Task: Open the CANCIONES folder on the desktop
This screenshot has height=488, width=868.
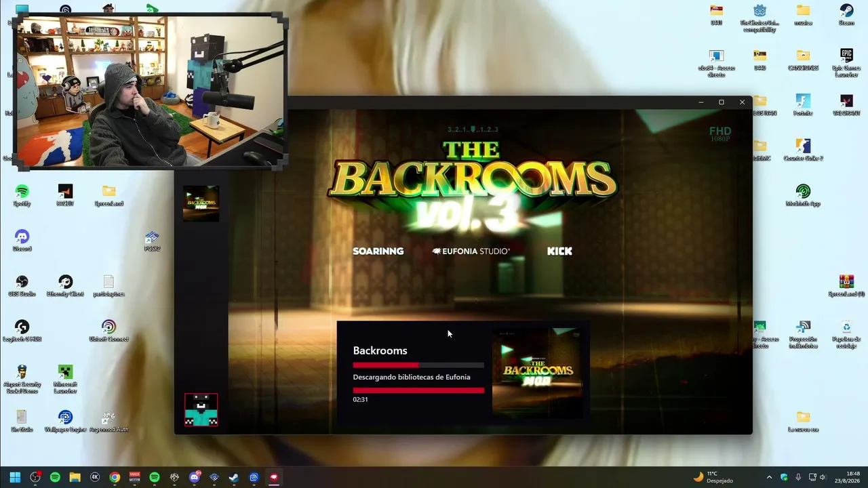Action: coord(803,60)
